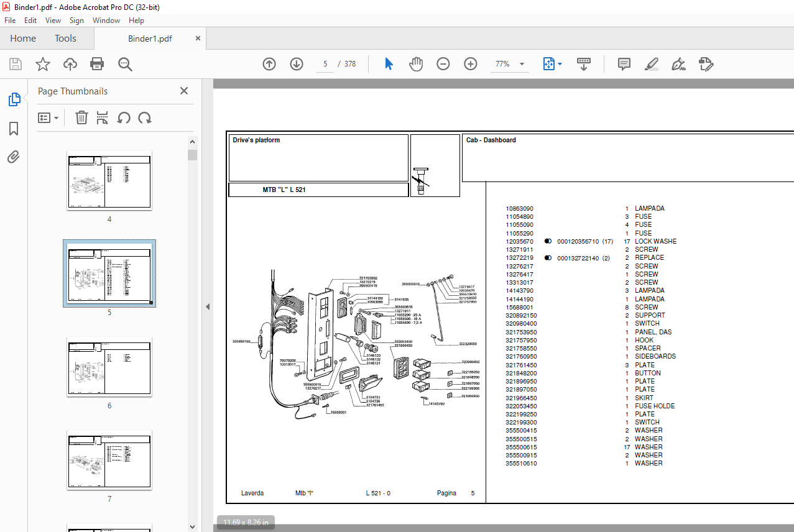Open the zoom percentage dropdown

tap(522, 64)
